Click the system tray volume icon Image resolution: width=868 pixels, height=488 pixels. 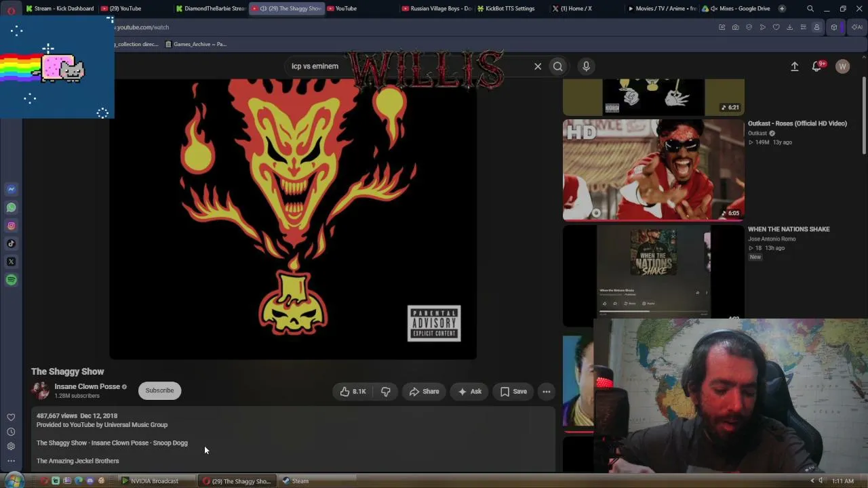point(821,481)
